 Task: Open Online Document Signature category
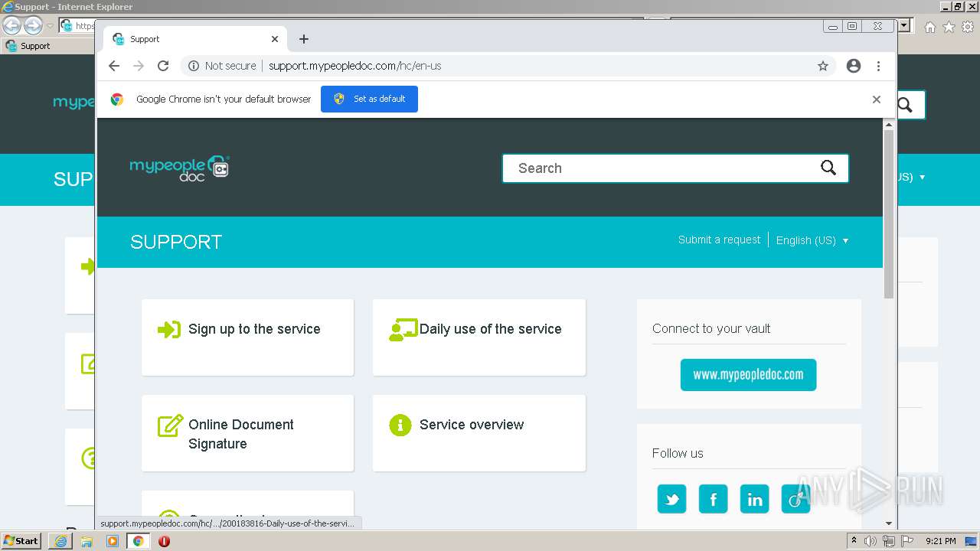(241, 434)
